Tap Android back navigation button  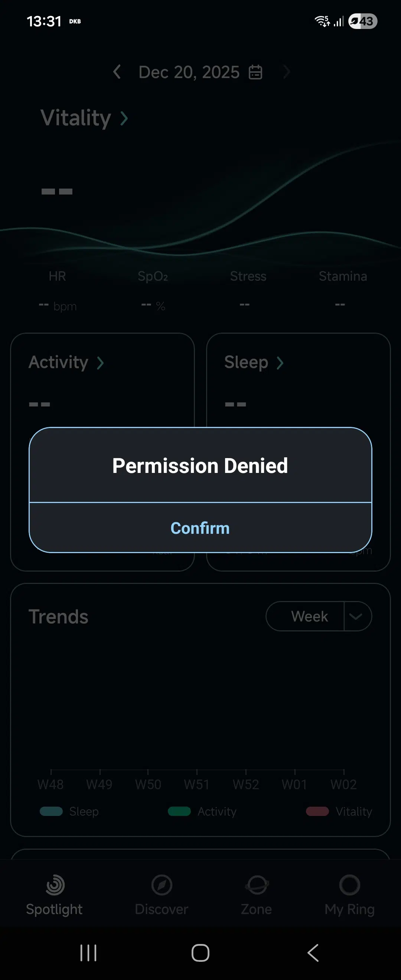pos(313,953)
